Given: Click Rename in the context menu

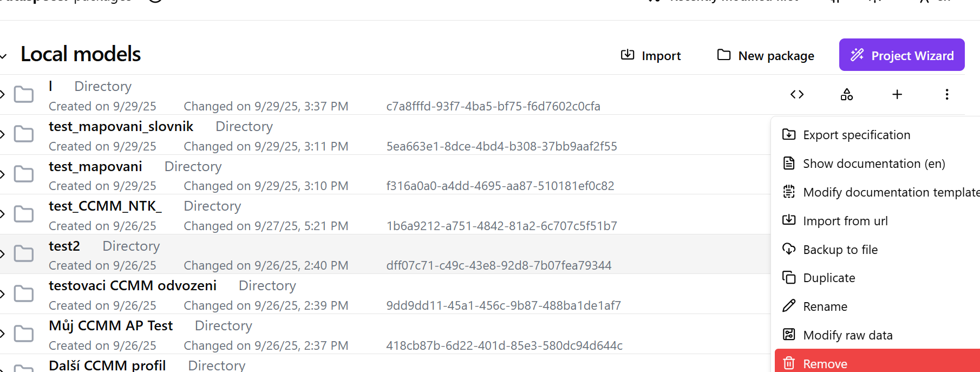Looking at the screenshot, I should (825, 306).
